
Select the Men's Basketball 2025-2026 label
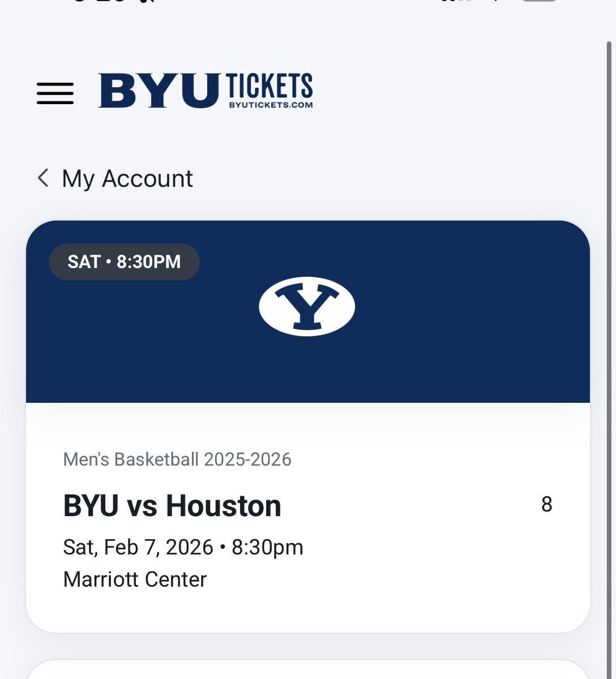pyautogui.click(x=177, y=459)
